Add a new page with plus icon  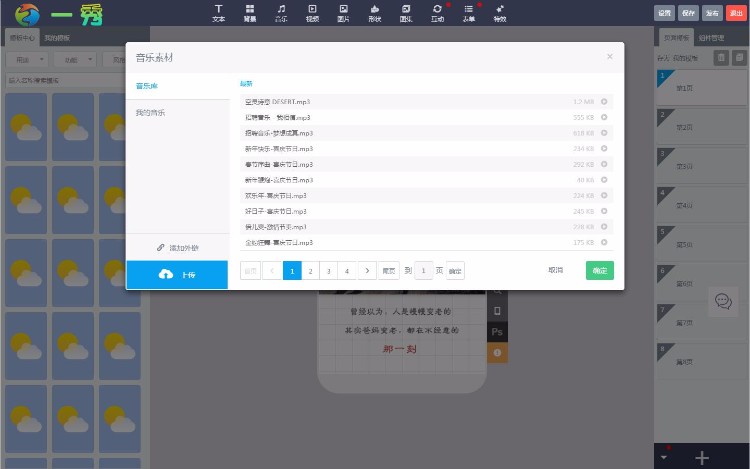coord(702,458)
